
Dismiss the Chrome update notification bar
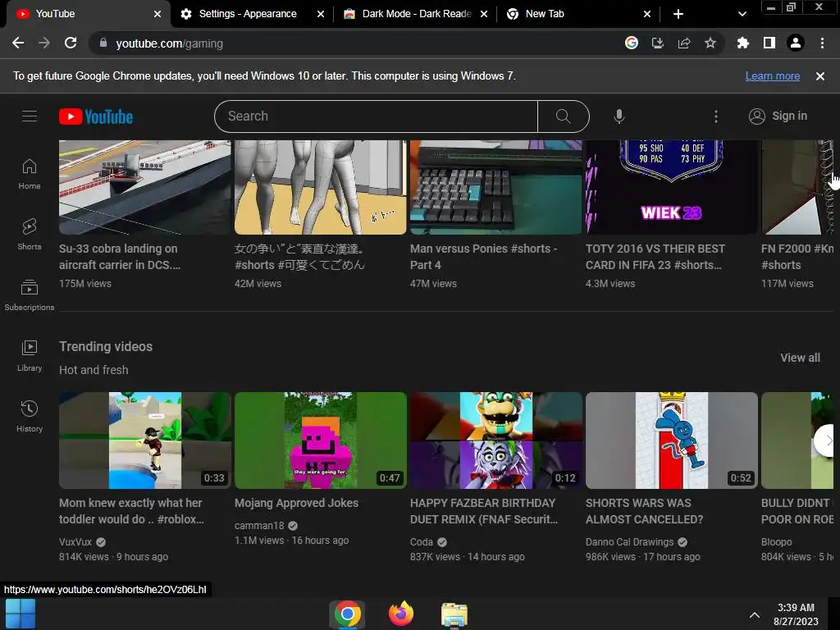tap(819, 76)
